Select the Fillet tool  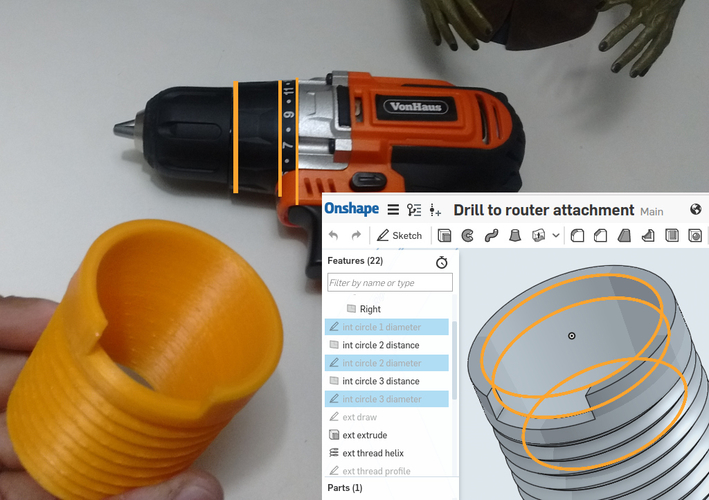click(577, 236)
